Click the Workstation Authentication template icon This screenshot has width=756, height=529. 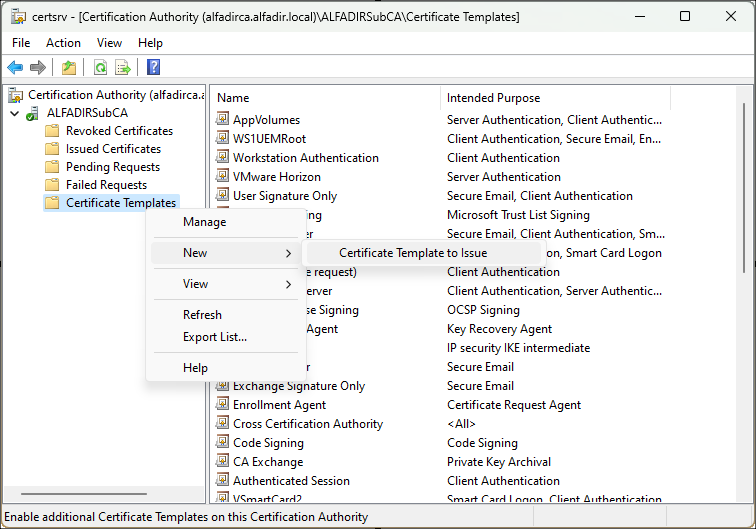coord(222,157)
